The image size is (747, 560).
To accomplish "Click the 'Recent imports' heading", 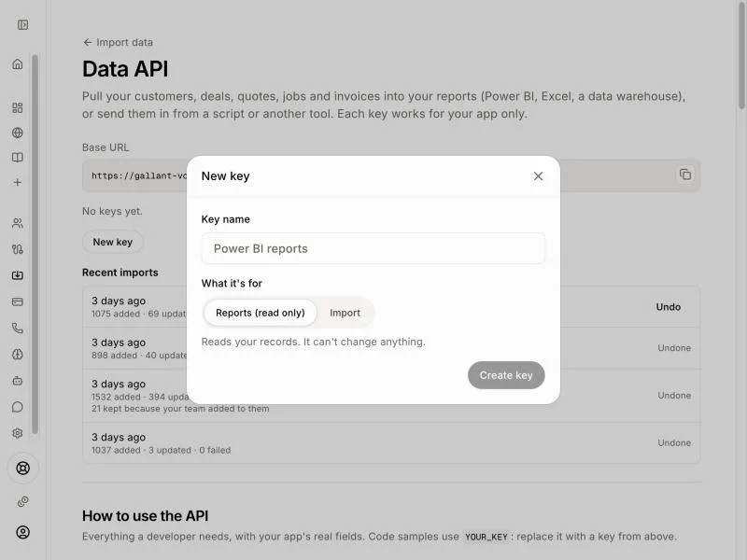I will pyautogui.click(x=120, y=273).
